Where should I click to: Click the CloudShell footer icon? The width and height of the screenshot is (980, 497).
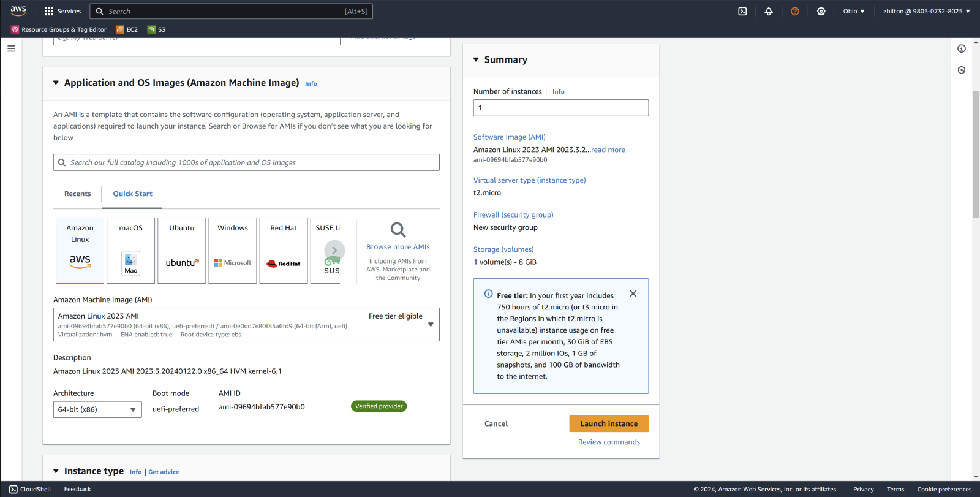(x=13, y=489)
